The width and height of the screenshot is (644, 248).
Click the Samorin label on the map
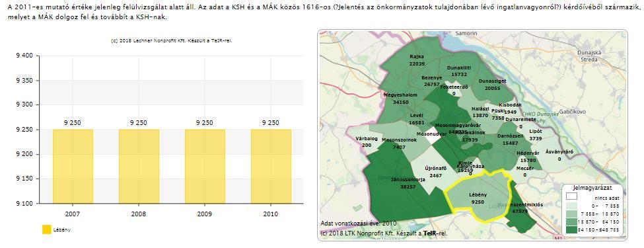[466, 33]
